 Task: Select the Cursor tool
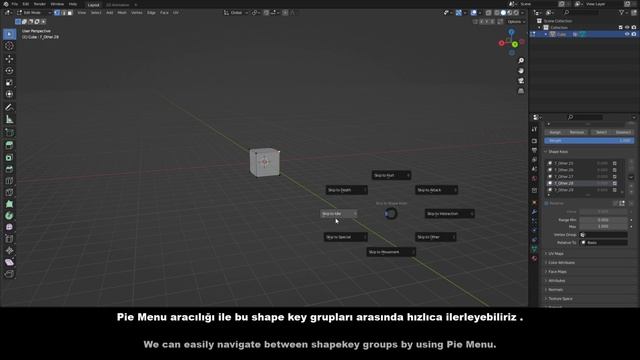pyautogui.click(x=9, y=46)
